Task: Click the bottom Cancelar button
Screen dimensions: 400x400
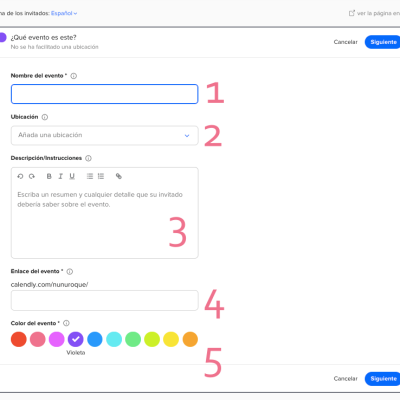Action: (346, 379)
